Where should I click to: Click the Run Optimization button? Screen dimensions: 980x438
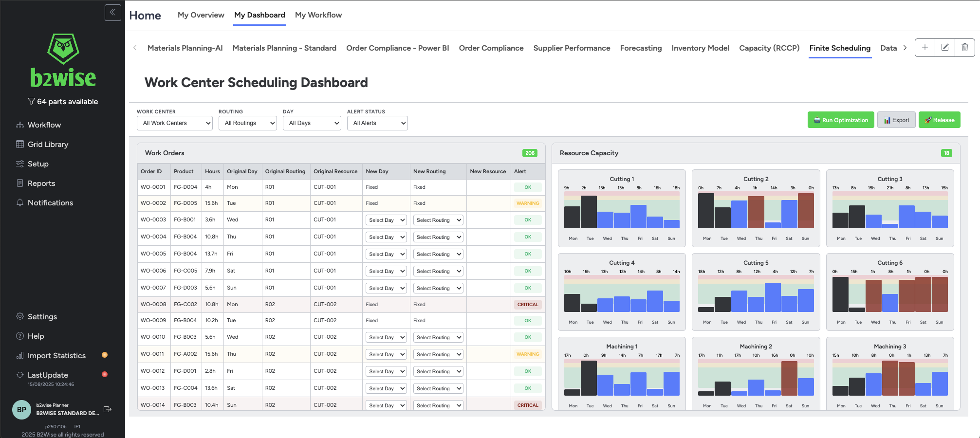point(840,120)
